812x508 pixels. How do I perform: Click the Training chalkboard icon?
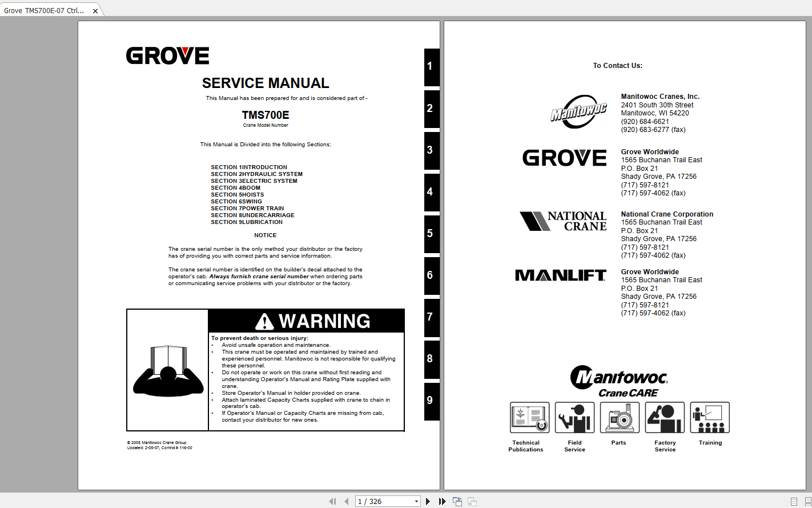tap(710, 417)
